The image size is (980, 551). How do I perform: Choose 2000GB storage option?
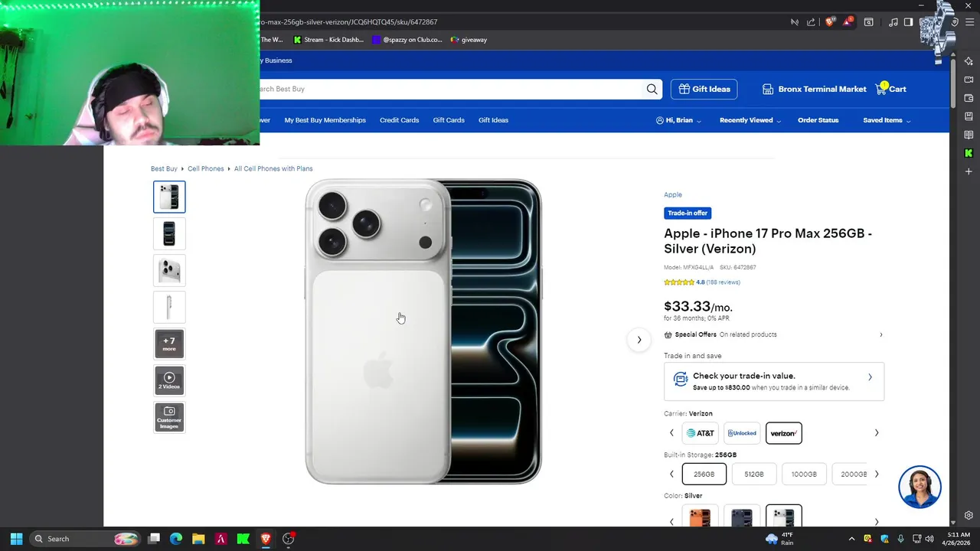pyautogui.click(x=850, y=474)
